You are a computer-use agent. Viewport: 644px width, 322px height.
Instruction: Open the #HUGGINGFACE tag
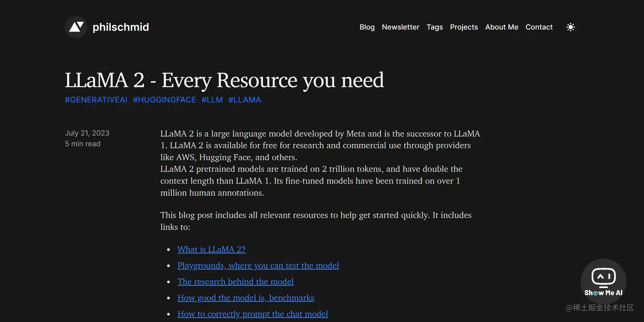(164, 100)
